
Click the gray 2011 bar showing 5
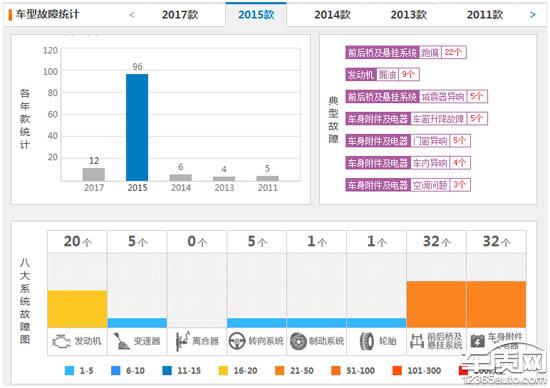click(268, 179)
